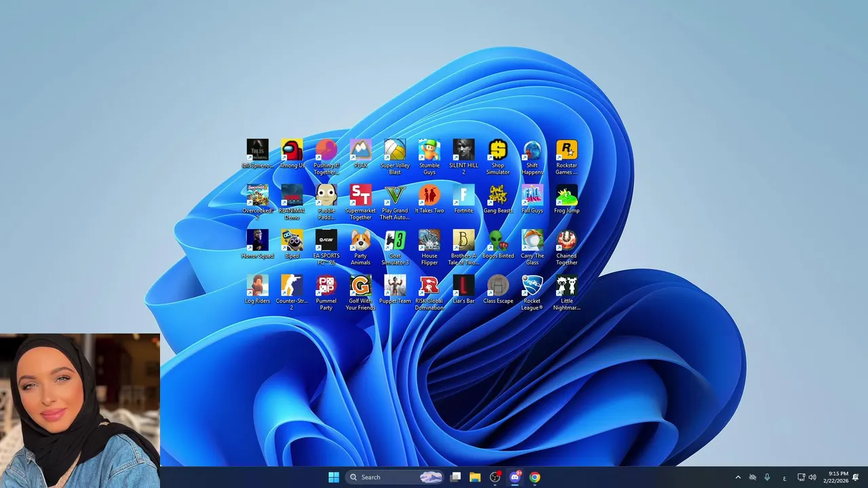This screenshot has height=488, width=868.
Task: Select the Party Animals corgi icon
Action: (x=360, y=247)
